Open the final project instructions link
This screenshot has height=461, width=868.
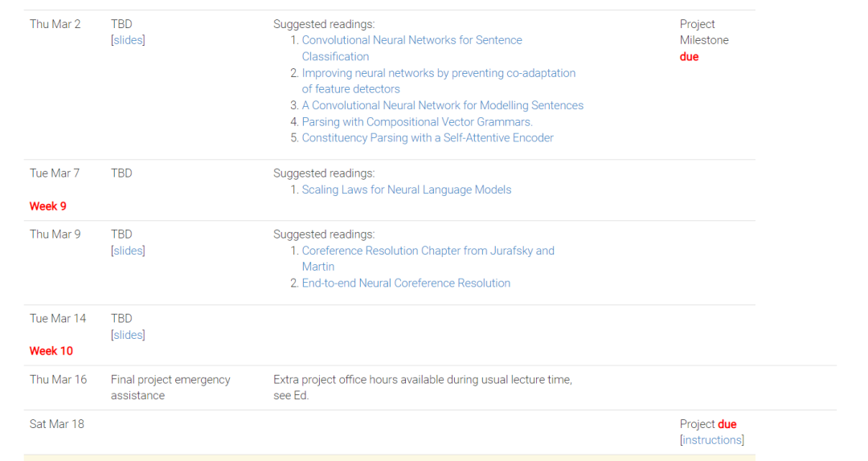click(712, 440)
